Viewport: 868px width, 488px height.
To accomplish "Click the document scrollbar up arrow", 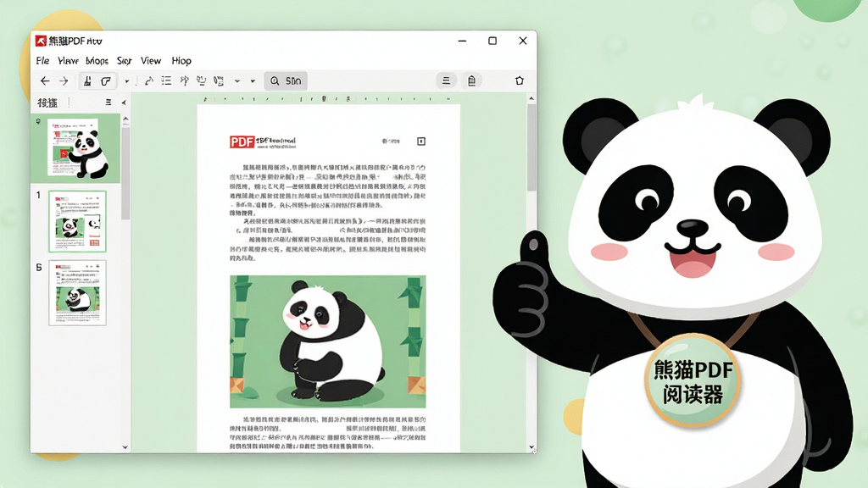I will (x=531, y=98).
